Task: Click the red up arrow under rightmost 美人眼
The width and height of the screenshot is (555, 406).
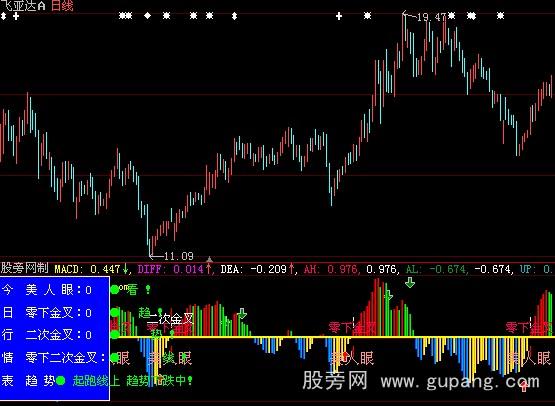Action: coord(524,386)
